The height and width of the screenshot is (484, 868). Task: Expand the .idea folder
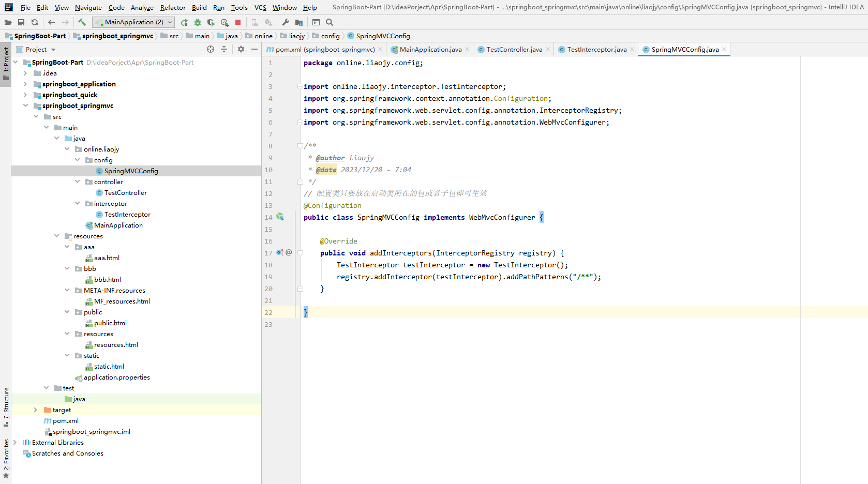click(25, 73)
